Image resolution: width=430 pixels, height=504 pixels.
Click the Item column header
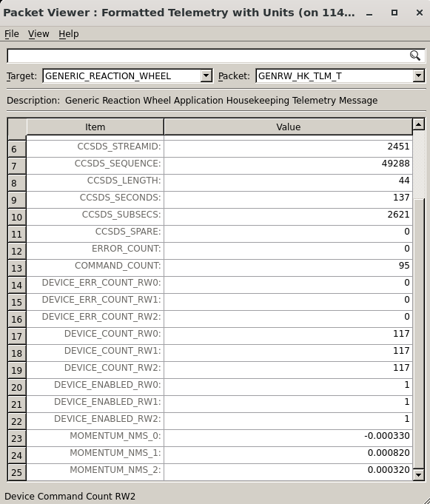point(95,127)
